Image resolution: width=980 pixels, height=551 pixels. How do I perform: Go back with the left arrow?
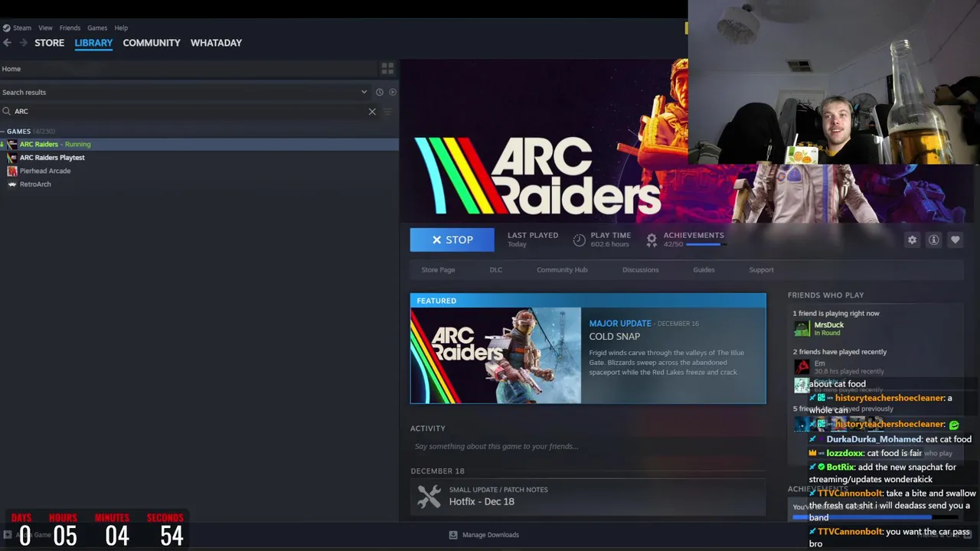pos(7,43)
